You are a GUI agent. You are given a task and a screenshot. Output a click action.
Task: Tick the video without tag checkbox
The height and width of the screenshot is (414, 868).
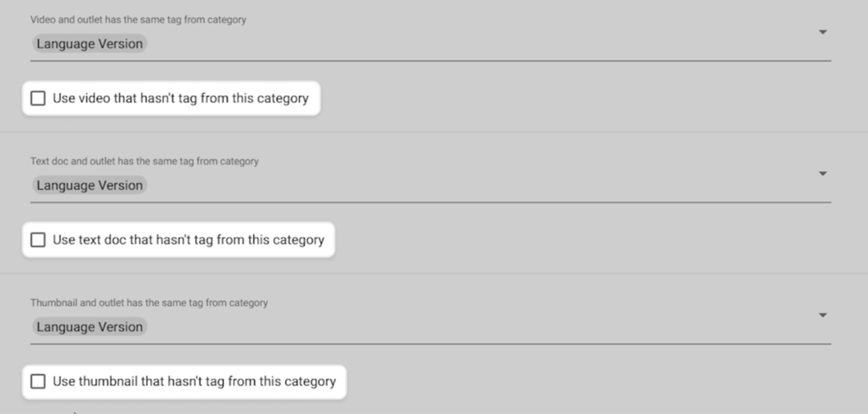[38, 99]
